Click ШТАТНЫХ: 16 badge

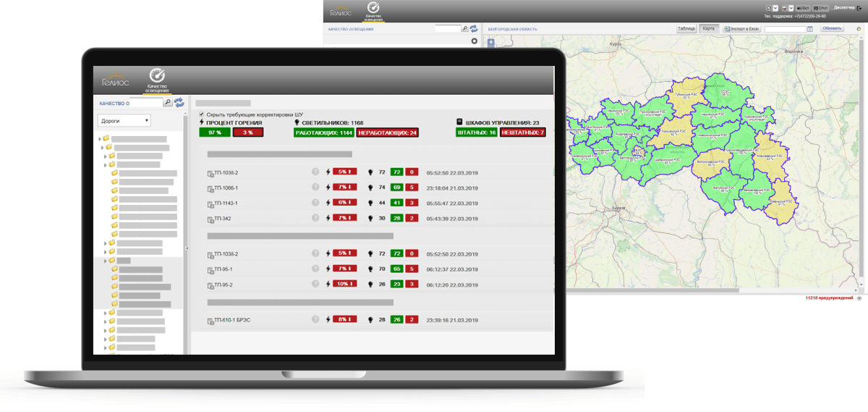point(477,133)
